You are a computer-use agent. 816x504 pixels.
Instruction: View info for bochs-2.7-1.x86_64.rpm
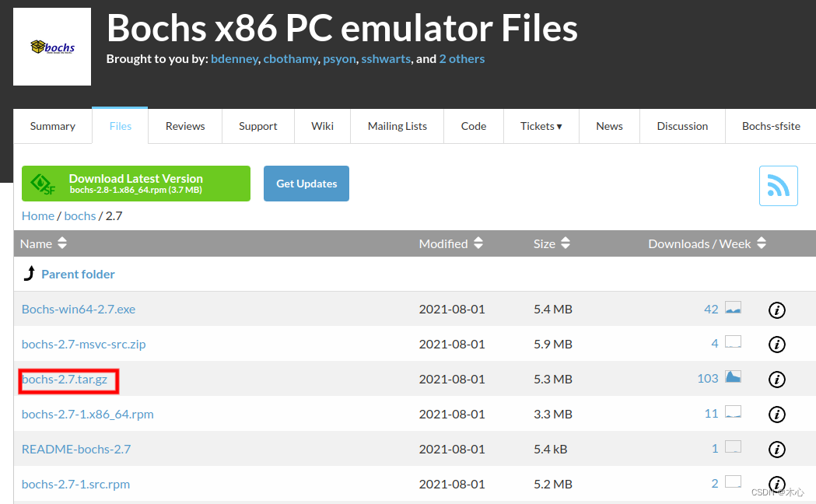click(776, 415)
